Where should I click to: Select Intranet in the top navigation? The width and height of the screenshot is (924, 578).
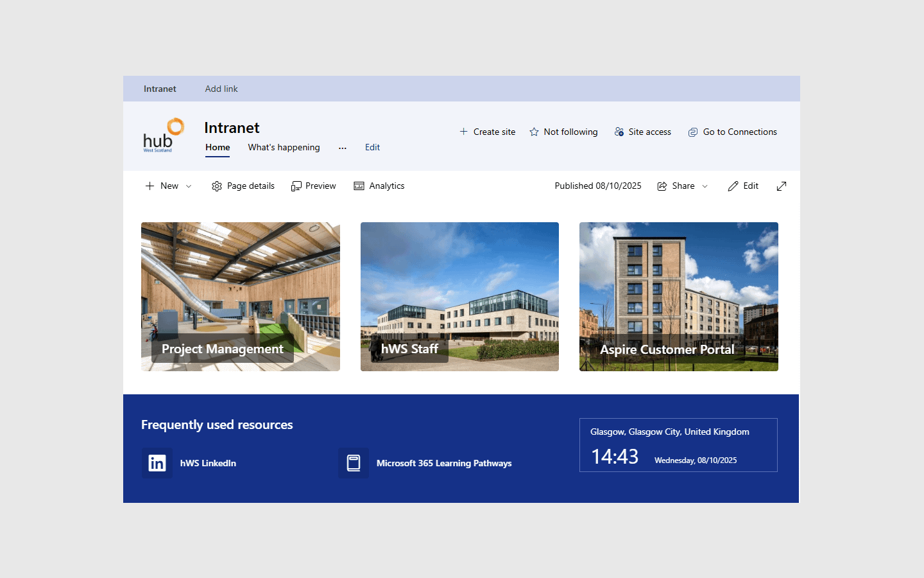[x=160, y=89]
